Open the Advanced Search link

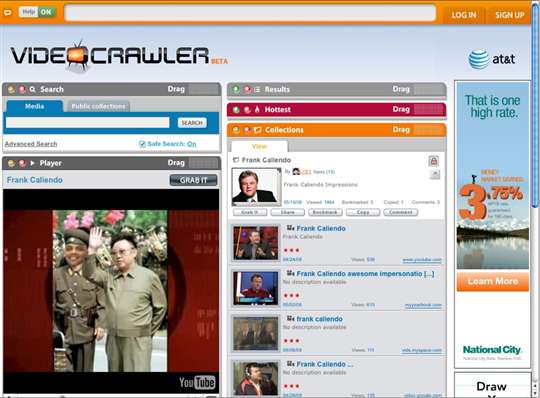[x=31, y=144]
